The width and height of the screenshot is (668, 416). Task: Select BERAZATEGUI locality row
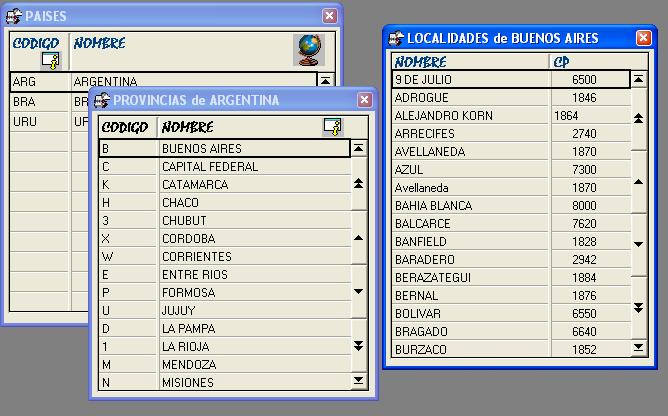(x=511, y=277)
